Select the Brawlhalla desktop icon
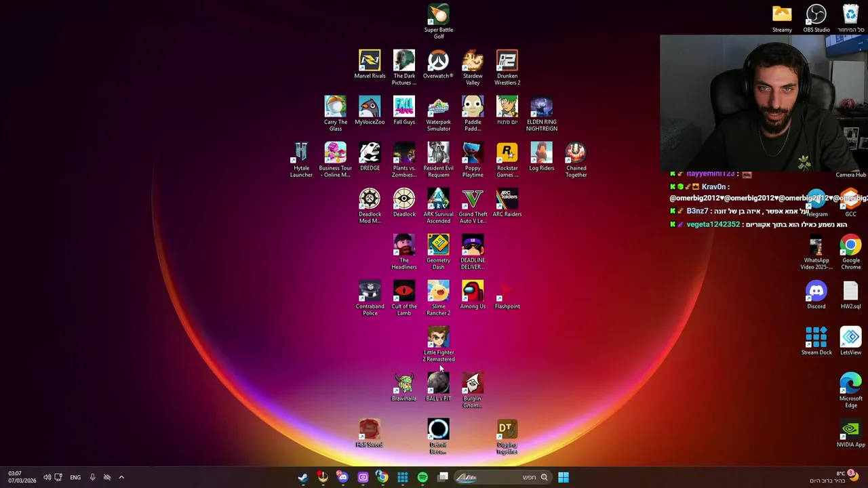 (404, 387)
